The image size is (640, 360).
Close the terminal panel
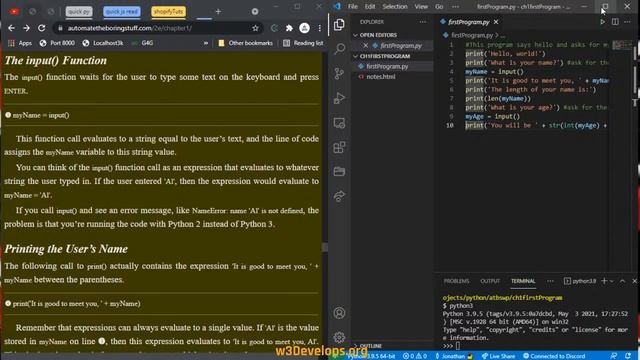click(x=634, y=281)
